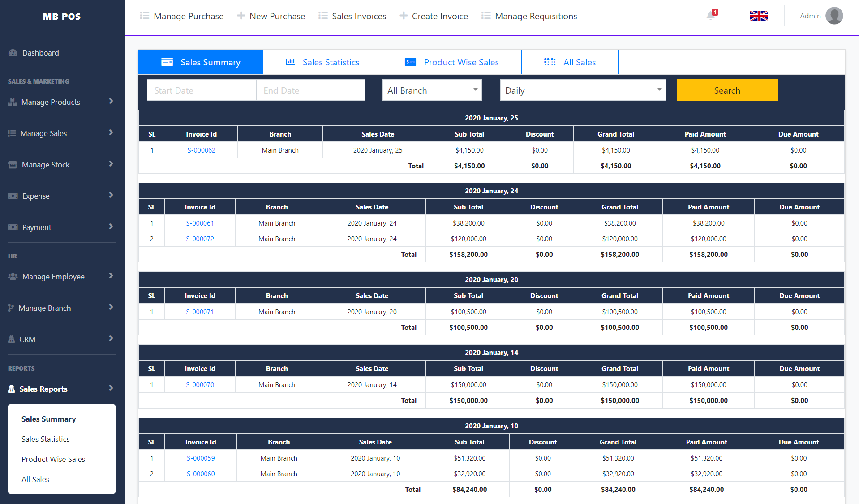This screenshot has height=504, width=859.
Task: Click the plus icon beside Create Invoice
Action: click(x=404, y=16)
